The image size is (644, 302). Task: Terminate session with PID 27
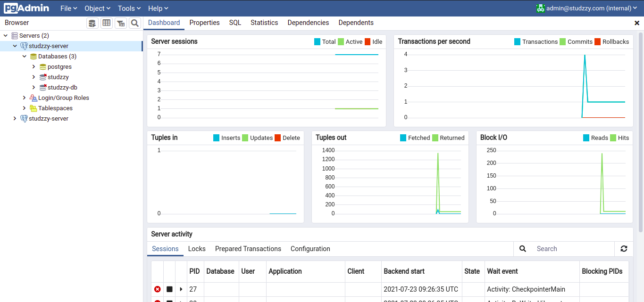click(x=158, y=289)
